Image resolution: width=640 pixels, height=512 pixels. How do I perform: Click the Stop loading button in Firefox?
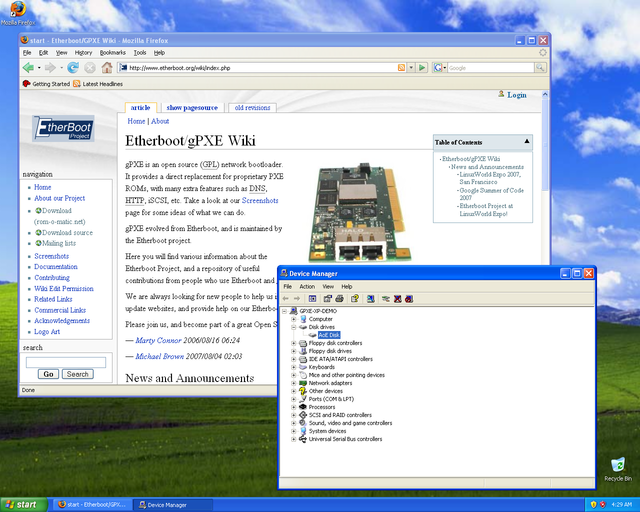[90, 67]
